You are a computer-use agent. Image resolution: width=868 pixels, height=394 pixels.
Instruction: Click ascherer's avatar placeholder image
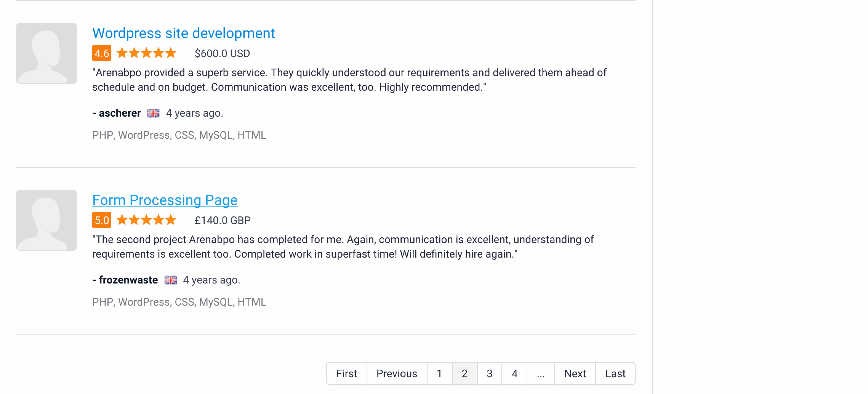tap(46, 53)
